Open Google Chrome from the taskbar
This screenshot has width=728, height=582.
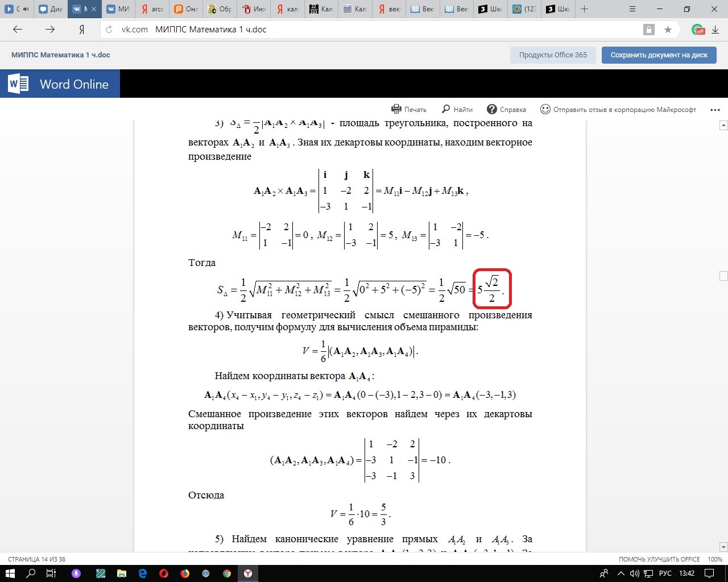[x=227, y=573]
